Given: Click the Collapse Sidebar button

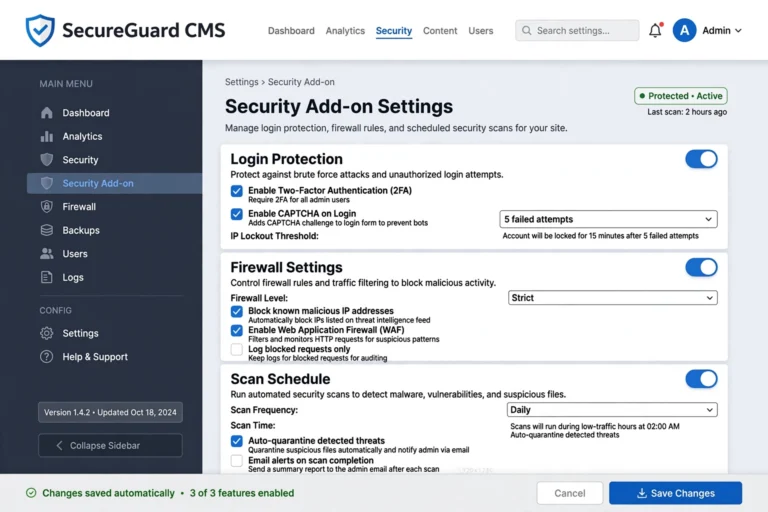Looking at the screenshot, I should (110, 445).
